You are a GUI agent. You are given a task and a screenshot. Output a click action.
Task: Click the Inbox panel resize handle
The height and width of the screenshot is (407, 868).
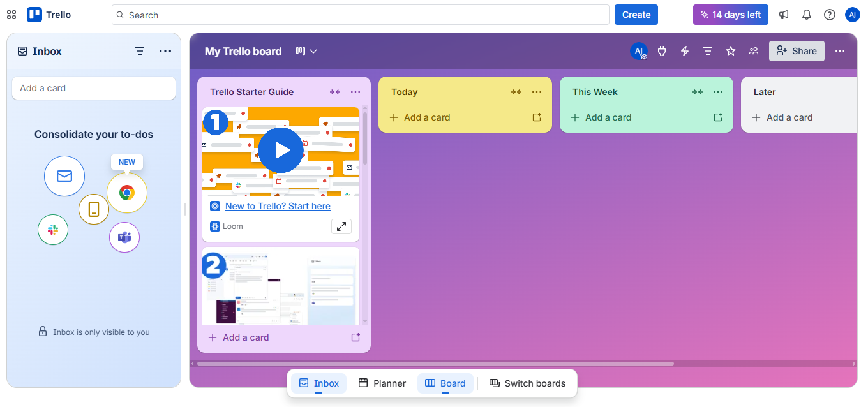(185, 209)
